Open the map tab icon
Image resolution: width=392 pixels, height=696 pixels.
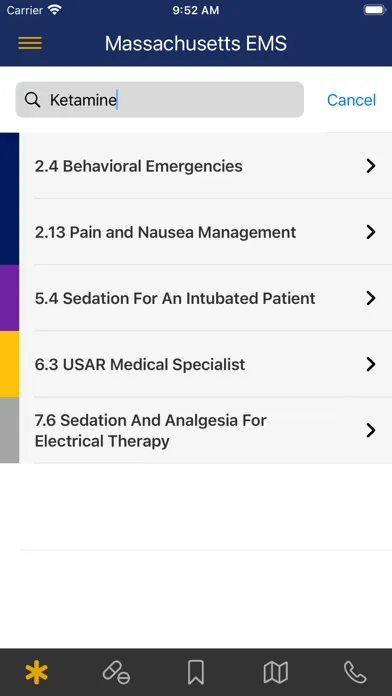click(276, 672)
